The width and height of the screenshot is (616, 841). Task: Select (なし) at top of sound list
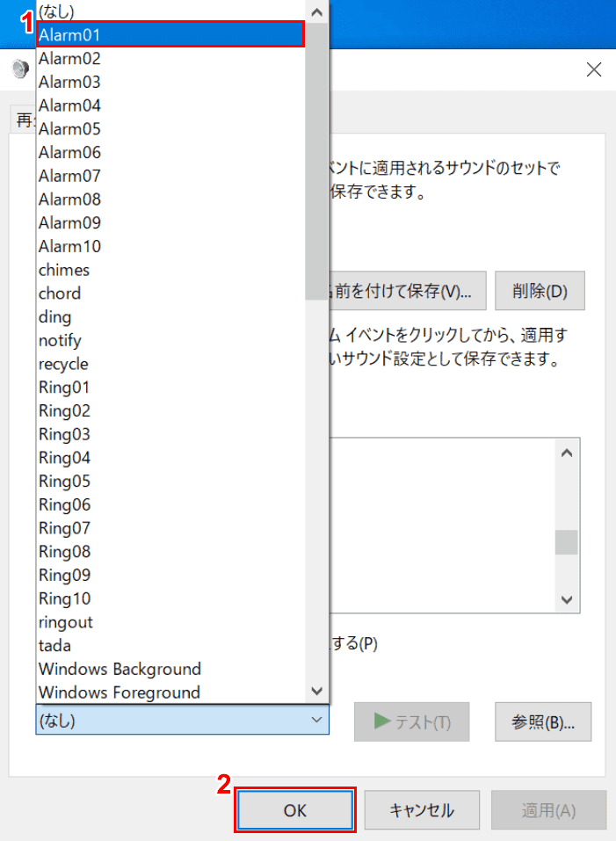(171, 11)
